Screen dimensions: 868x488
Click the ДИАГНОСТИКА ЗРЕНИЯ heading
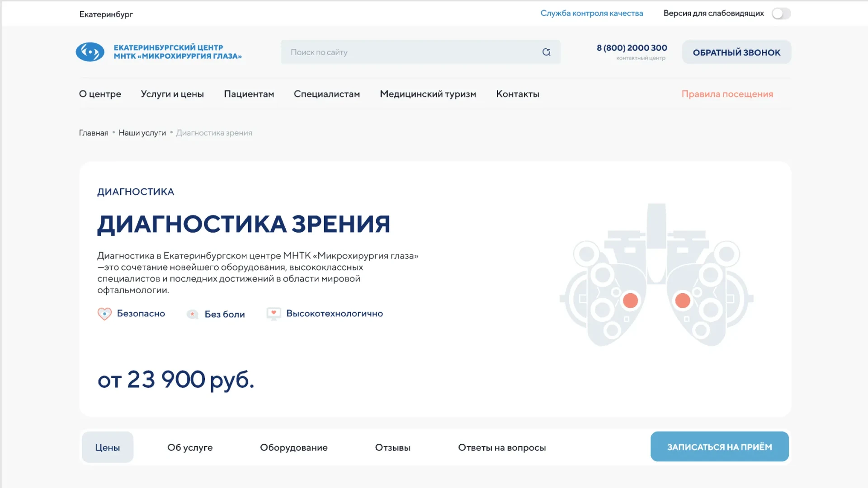(x=244, y=225)
